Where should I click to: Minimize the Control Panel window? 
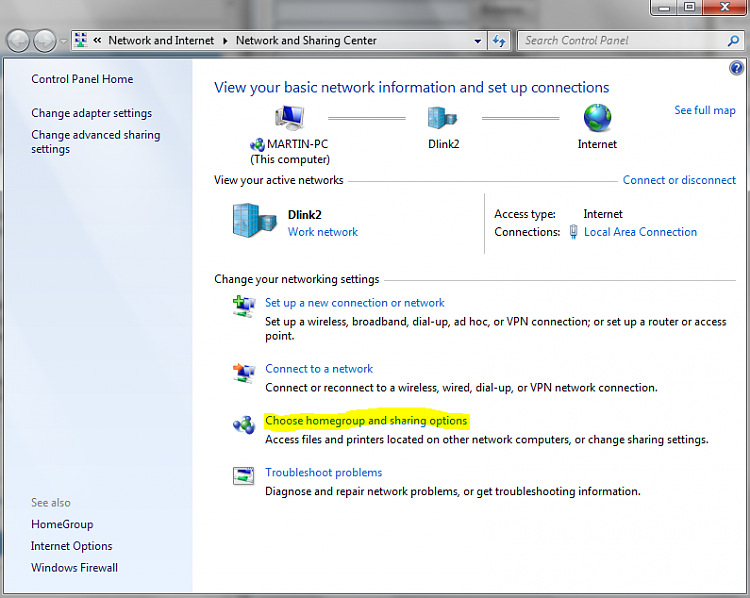pos(664,7)
